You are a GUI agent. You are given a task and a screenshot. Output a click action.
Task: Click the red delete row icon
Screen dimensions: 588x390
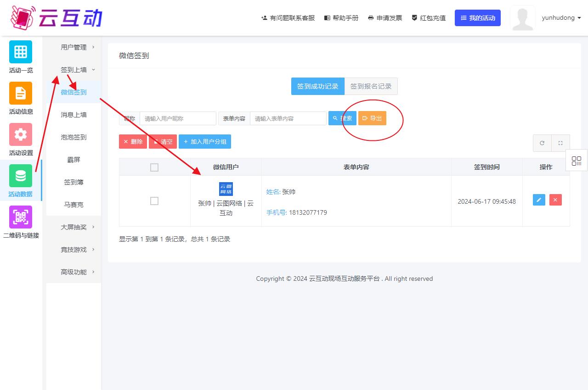click(x=555, y=200)
